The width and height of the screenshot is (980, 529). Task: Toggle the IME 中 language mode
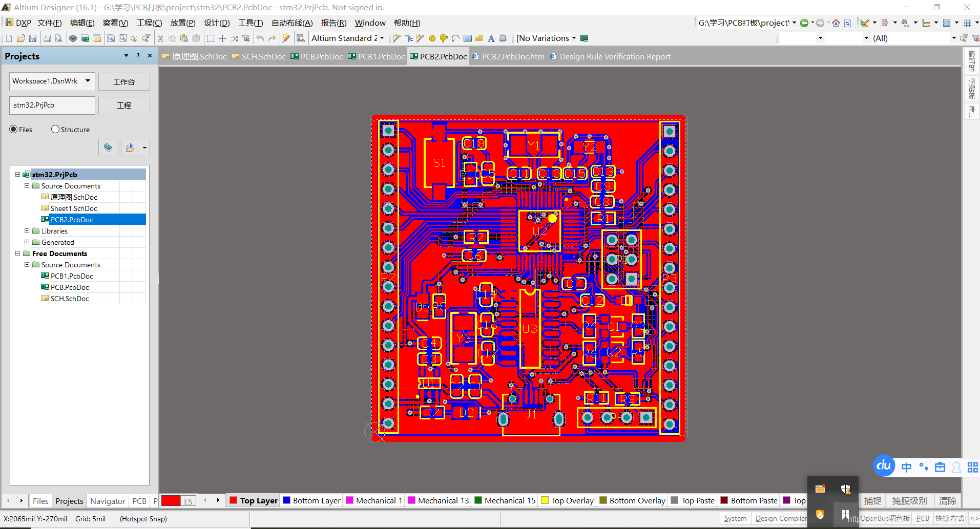coord(907,467)
